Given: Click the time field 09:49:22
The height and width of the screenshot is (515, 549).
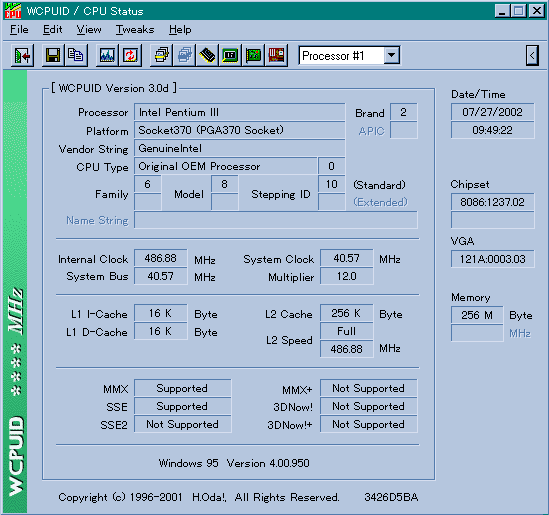Looking at the screenshot, I should point(493,130).
